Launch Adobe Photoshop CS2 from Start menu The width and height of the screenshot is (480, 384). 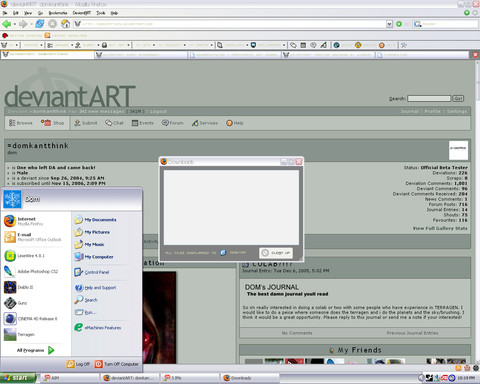[31, 271]
